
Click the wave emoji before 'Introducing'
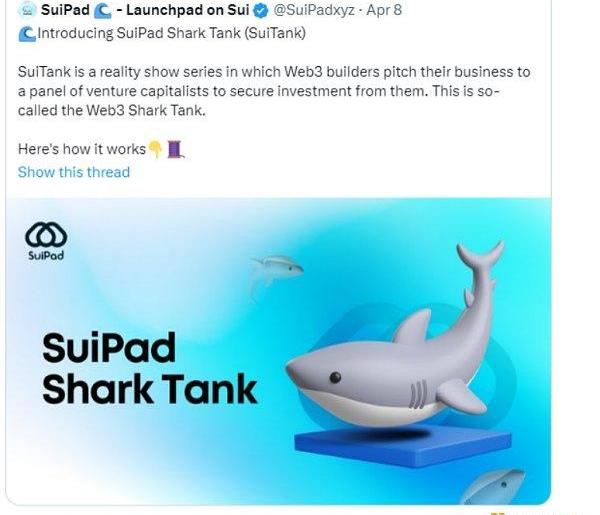point(26,32)
